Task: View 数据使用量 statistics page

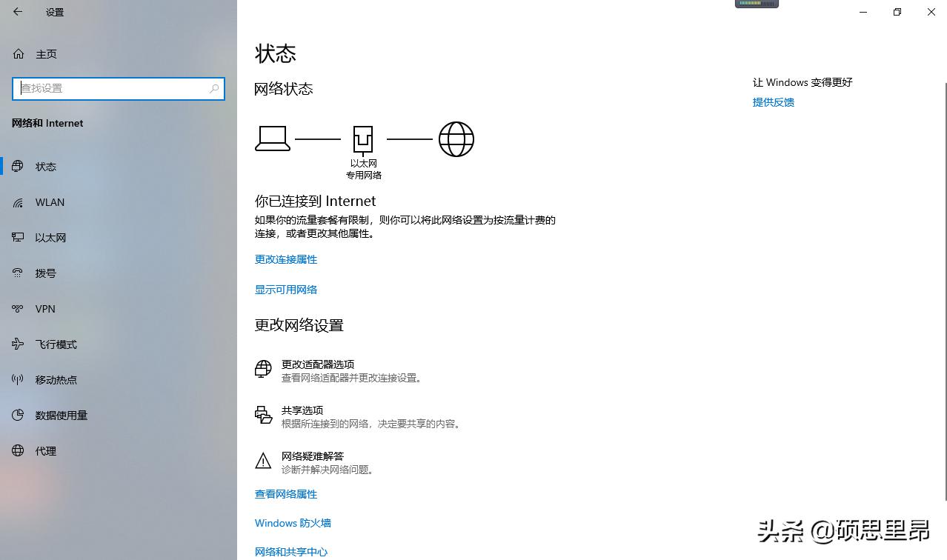Action: point(62,415)
